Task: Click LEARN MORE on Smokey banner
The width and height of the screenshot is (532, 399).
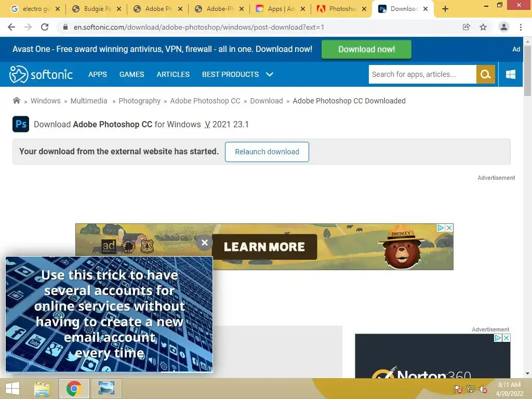Action: [264, 247]
